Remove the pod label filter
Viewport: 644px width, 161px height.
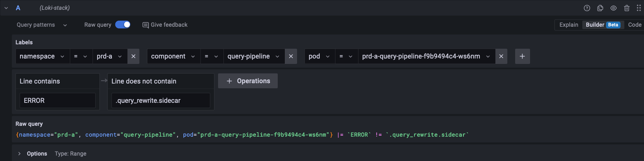[501, 56]
